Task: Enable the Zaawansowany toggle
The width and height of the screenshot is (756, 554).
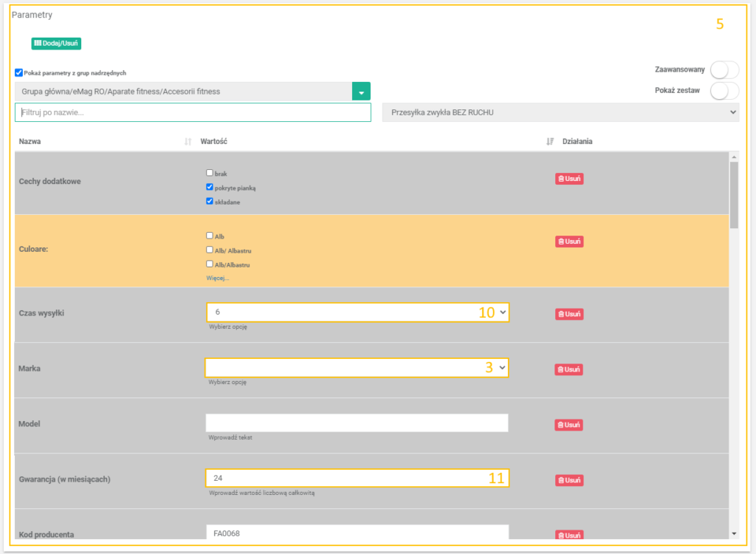Action: 724,69
